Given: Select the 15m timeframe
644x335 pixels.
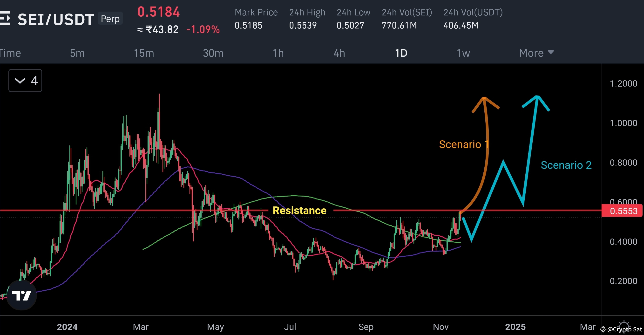Looking at the screenshot, I should pyautogui.click(x=144, y=53).
